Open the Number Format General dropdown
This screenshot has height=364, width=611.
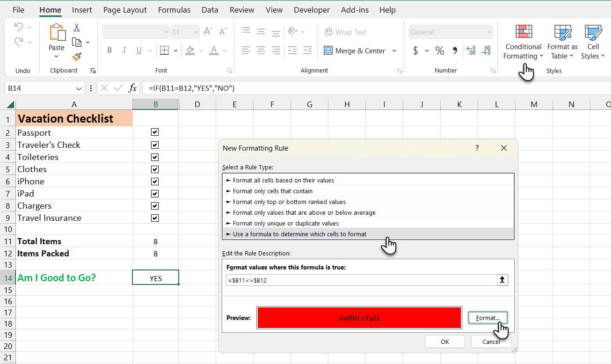[489, 32]
